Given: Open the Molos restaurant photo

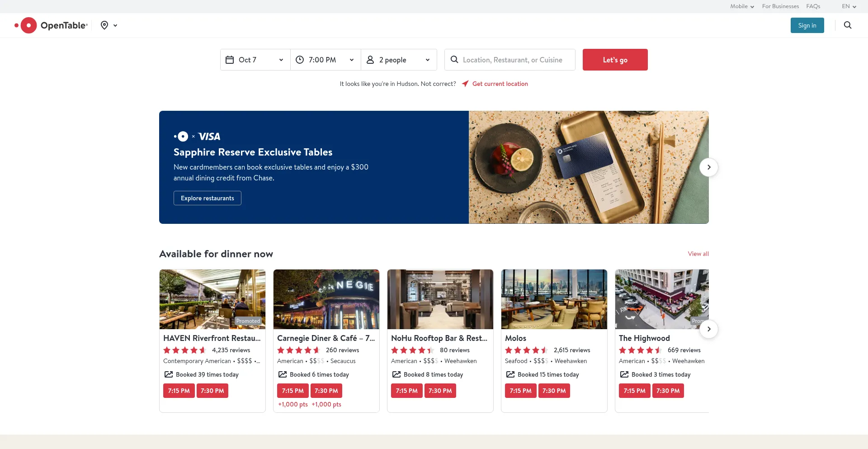Looking at the screenshot, I should click(x=554, y=299).
